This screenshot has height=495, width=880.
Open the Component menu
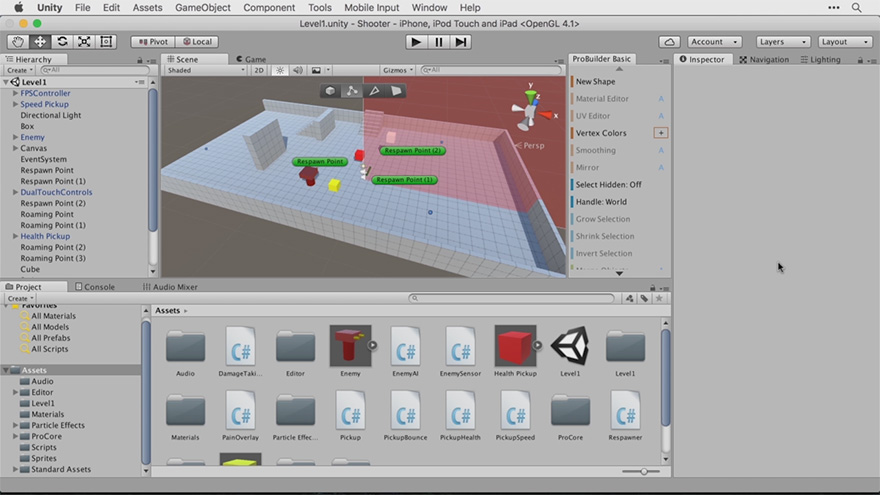269,7
